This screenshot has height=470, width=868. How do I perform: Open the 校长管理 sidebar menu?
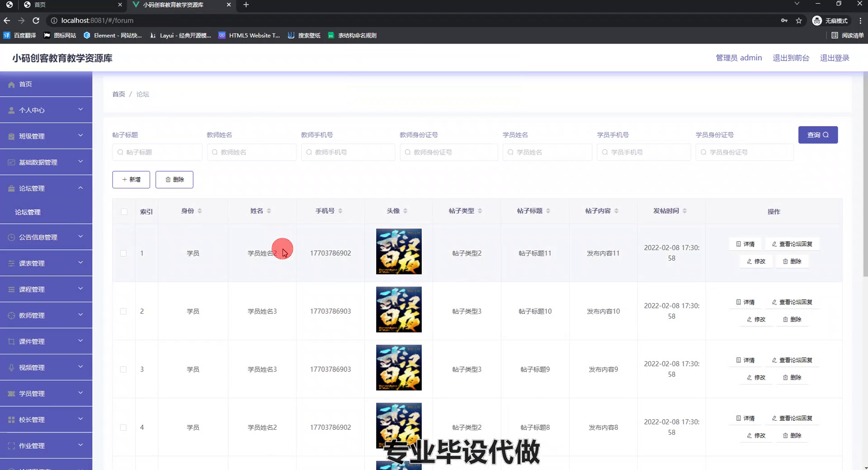(x=46, y=419)
